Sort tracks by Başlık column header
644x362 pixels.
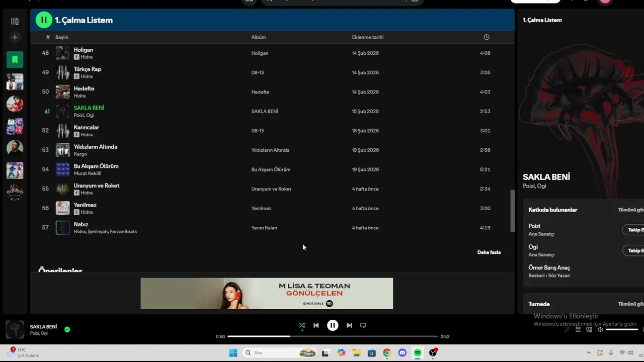[62, 37]
